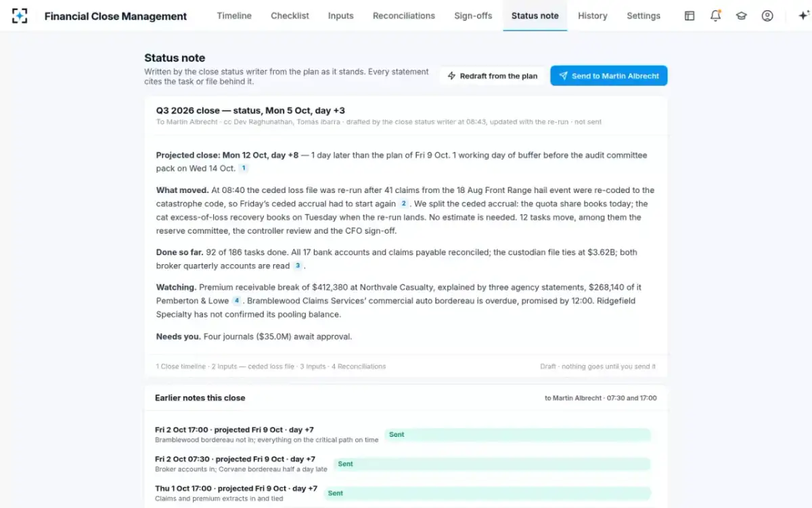The width and height of the screenshot is (812, 508).
Task: Click the '3 Inputs' source reference
Action: [313, 366]
